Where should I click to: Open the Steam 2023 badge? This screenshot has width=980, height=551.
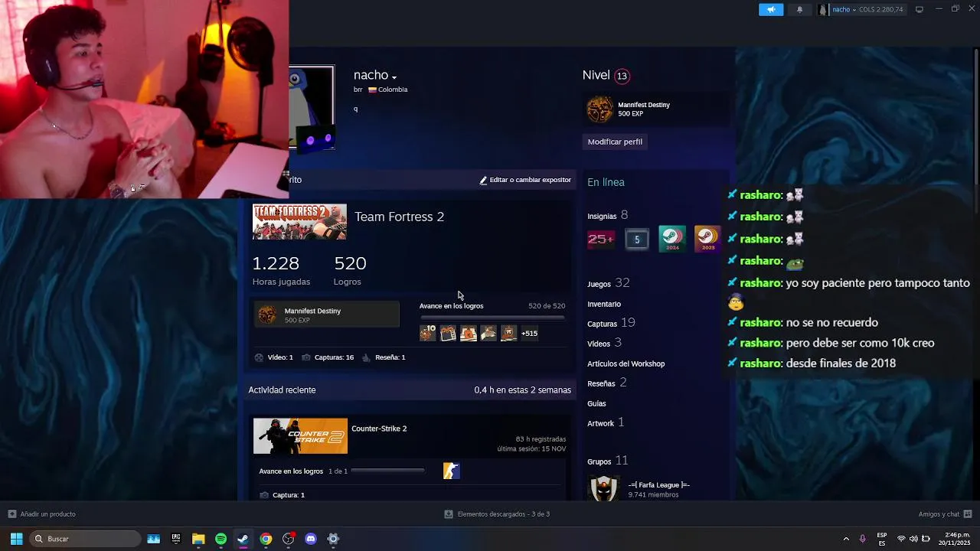tap(707, 239)
